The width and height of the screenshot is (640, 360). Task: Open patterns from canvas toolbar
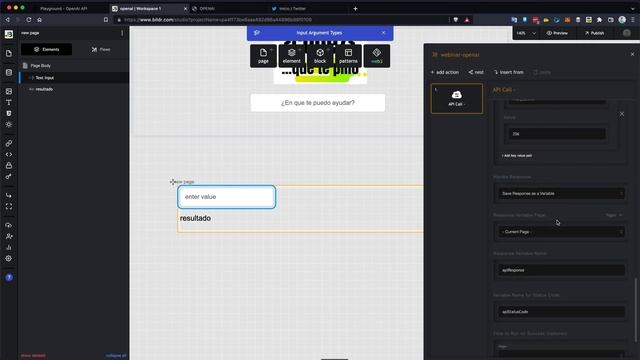[x=348, y=56]
